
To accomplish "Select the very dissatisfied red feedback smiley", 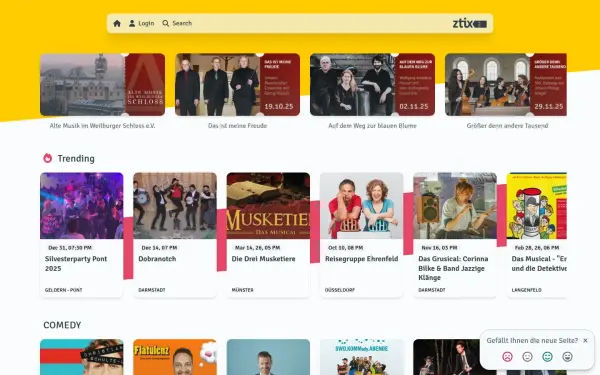I will tap(507, 357).
